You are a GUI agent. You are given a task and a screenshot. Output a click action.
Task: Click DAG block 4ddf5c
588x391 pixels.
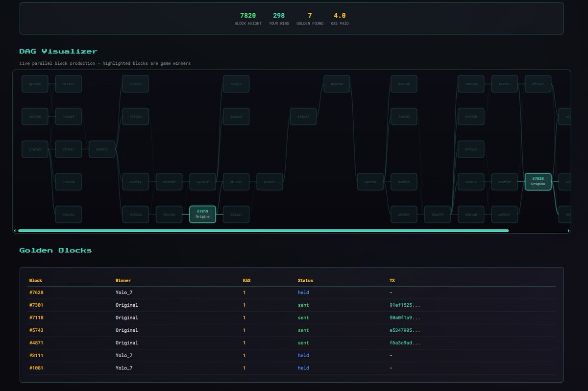coord(505,181)
